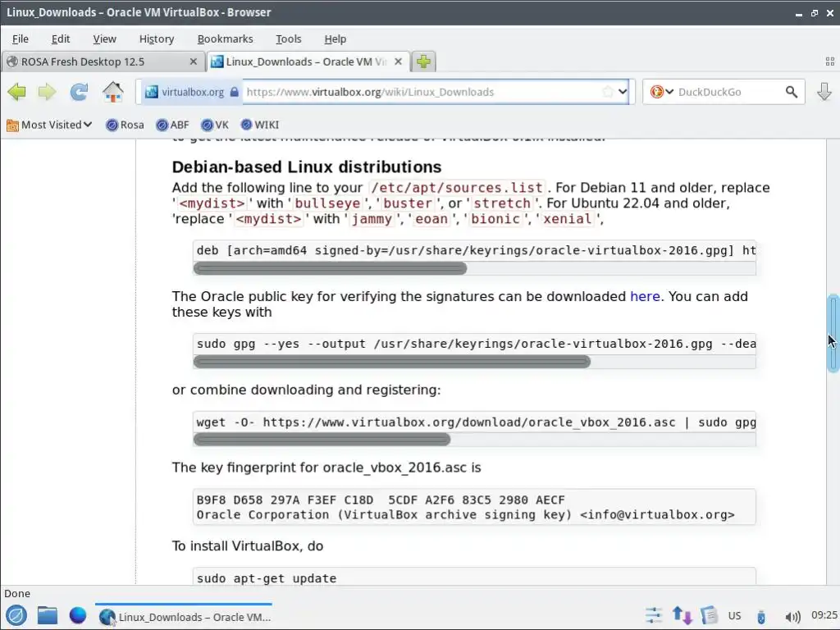Open the ABF bookmark
Screen dimensions: 840x630
pos(172,125)
